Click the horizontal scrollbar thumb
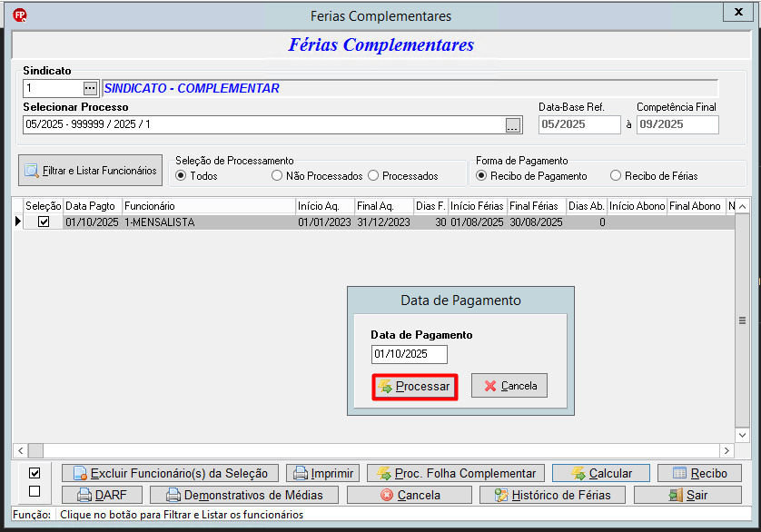This screenshot has height=532, width=761. pyautogui.click(x=36, y=450)
